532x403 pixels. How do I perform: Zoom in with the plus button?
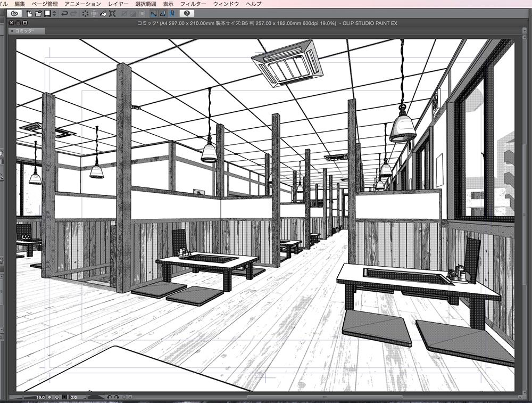pos(57,397)
